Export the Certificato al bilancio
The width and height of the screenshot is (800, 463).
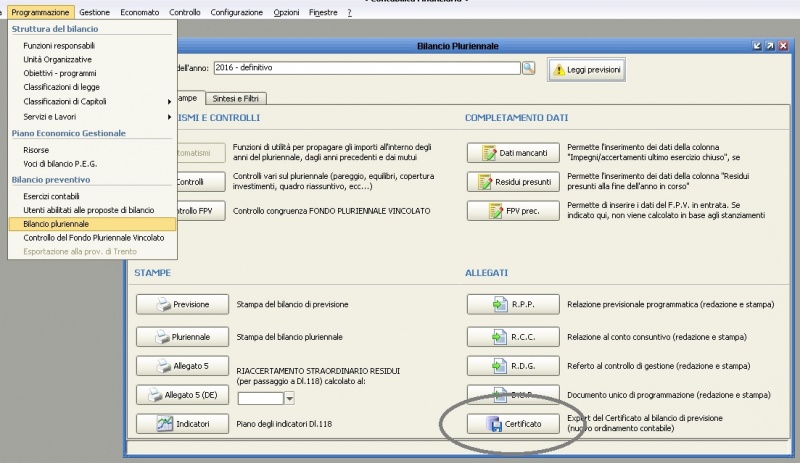click(513, 424)
